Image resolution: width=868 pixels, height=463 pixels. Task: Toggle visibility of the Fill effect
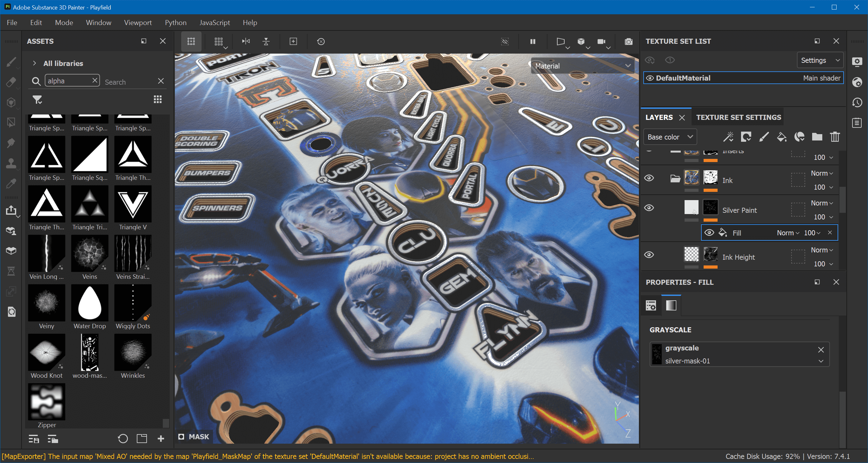[x=709, y=233]
